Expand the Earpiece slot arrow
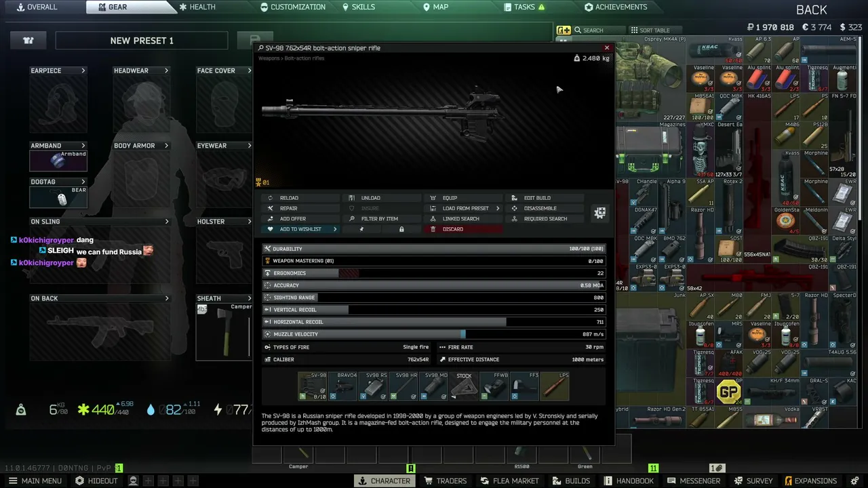 click(x=83, y=70)
